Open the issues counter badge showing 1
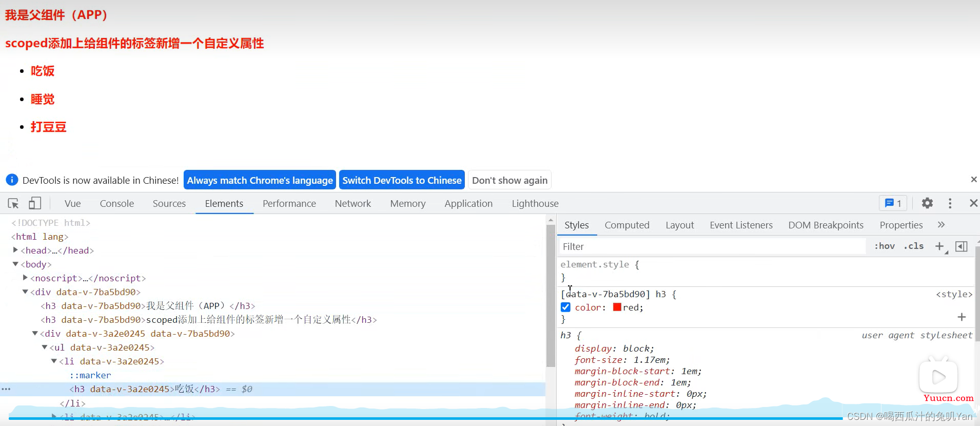980x426 pixels. (893, 203)
